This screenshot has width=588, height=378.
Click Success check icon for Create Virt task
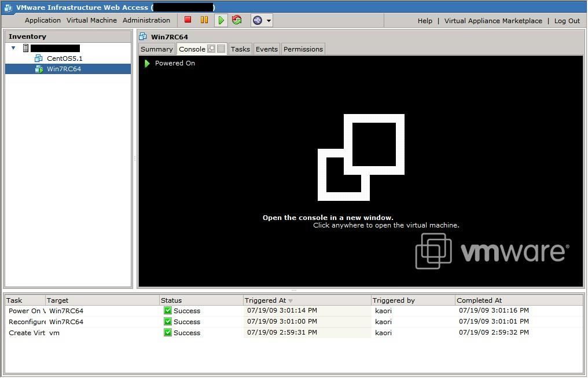click(168, 332)
